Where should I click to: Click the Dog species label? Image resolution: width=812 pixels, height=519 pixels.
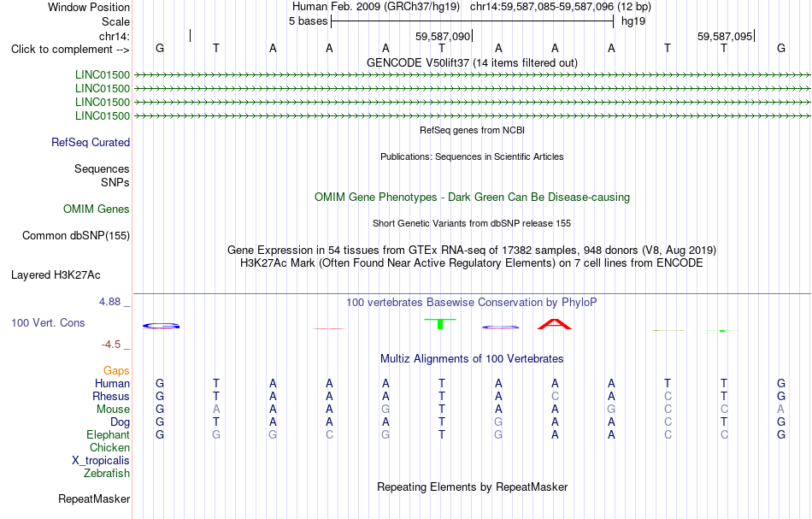120,422
